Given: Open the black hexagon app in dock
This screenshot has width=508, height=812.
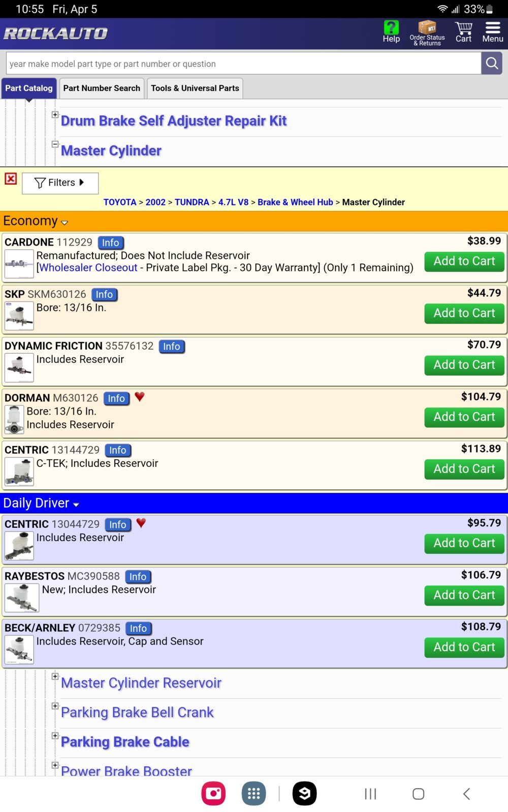Looking at the screenshot, I should [305, 793].
